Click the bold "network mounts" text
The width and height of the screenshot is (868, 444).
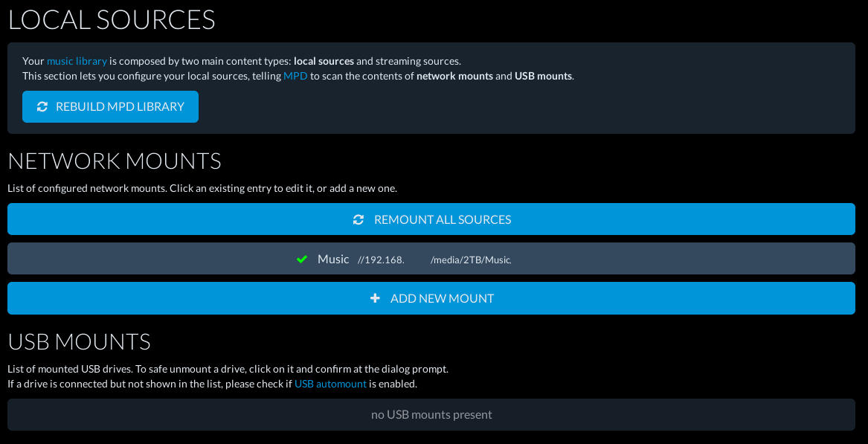(x=454, y=76)
